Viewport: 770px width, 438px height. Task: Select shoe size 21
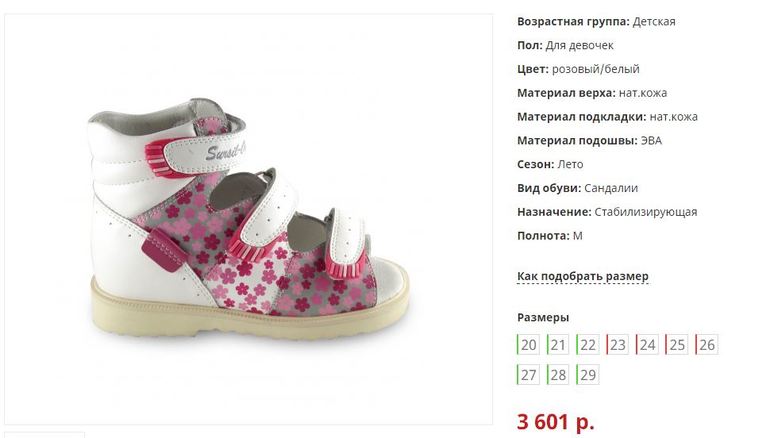point(558,345)
